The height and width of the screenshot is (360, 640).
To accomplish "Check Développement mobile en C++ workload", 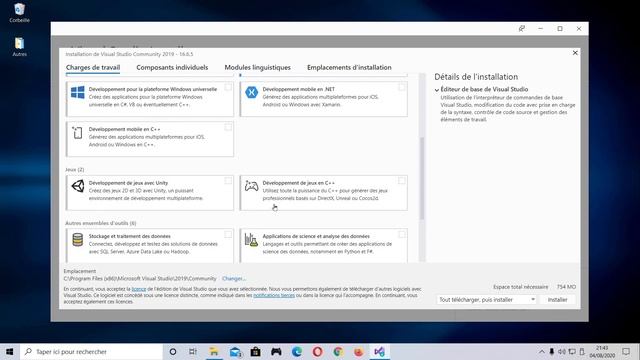I will 228,127.
